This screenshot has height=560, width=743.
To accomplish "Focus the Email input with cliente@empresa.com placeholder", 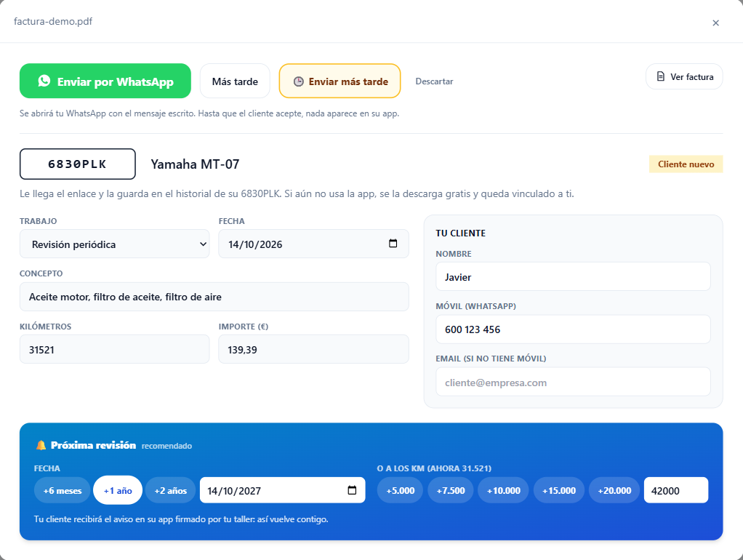I will click(574, 382).
